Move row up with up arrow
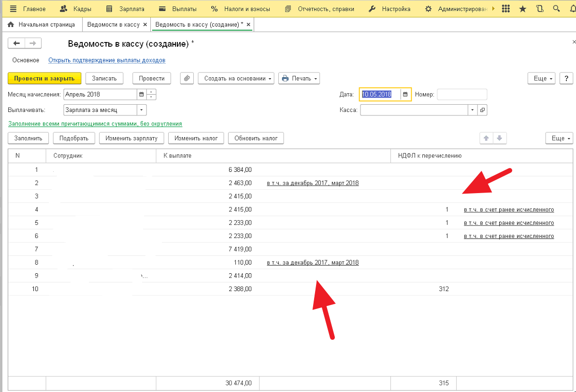Image resolution: width=576 pixels, height=392 pixels. [x=486, y=139]
